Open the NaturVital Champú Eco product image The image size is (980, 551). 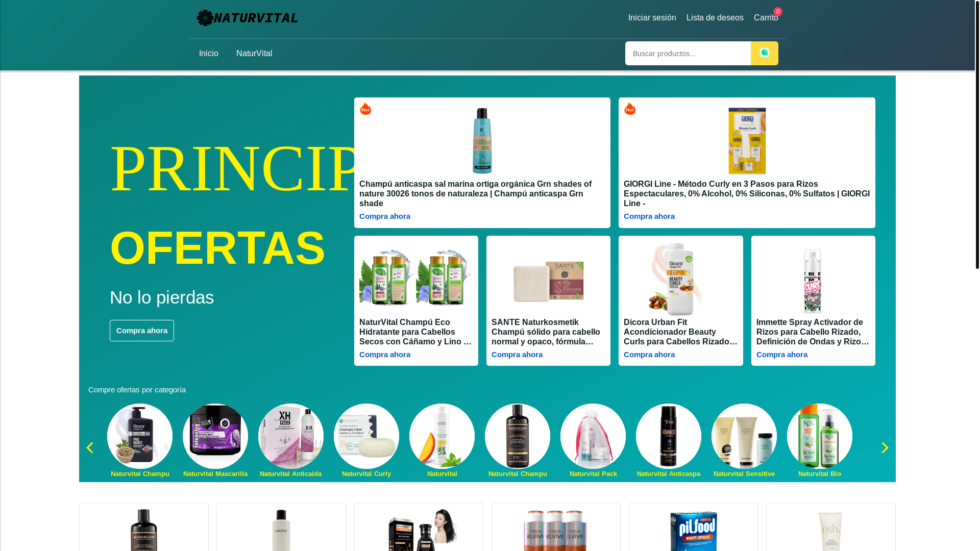pos(416,279)
